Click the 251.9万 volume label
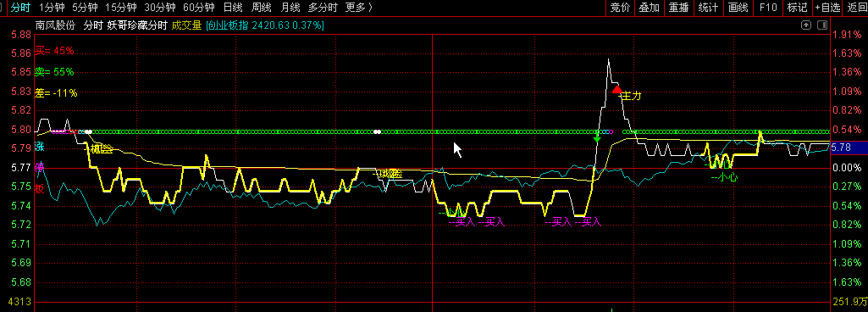 coord(849,302)
